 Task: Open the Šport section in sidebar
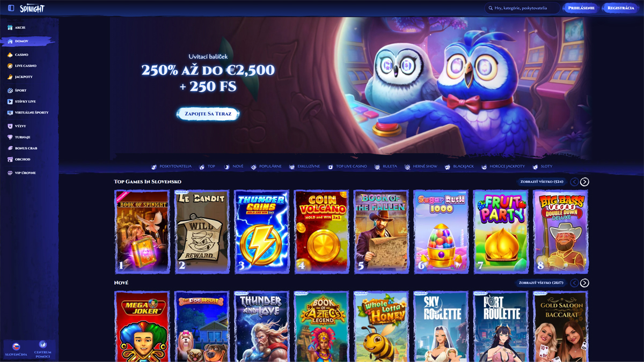17,91
